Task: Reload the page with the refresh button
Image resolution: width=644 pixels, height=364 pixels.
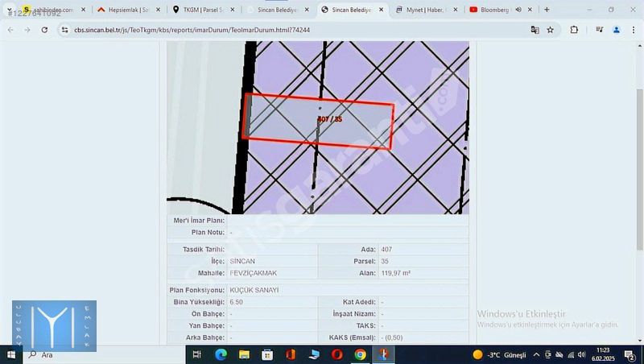Action: (43, 30)
